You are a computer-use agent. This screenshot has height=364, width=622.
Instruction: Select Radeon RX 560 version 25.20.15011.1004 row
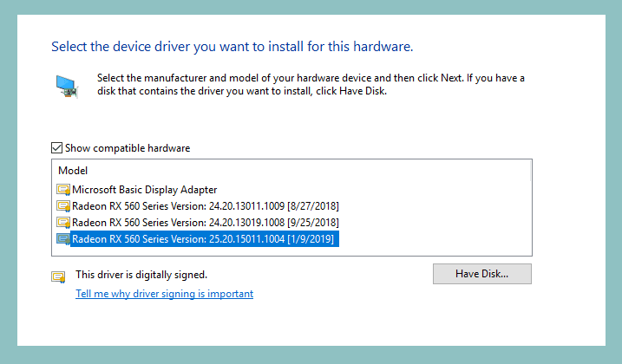(x=205, y=239)
